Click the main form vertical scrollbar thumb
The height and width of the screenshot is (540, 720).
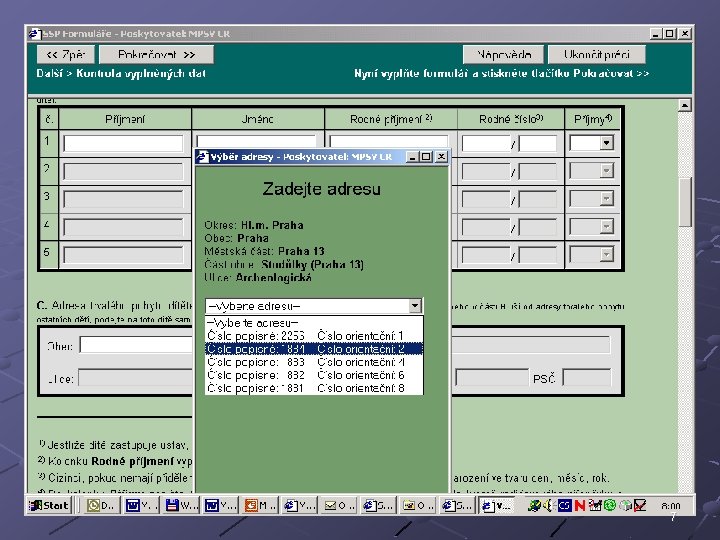[685, 202]
